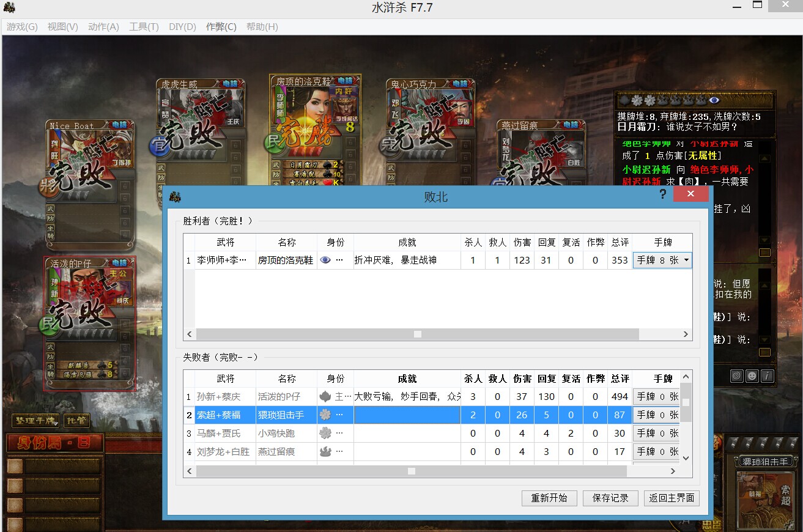This screenshot has height=532, width=803.
Task: Click the 保存记录 save record button
Action: [610, 498]
